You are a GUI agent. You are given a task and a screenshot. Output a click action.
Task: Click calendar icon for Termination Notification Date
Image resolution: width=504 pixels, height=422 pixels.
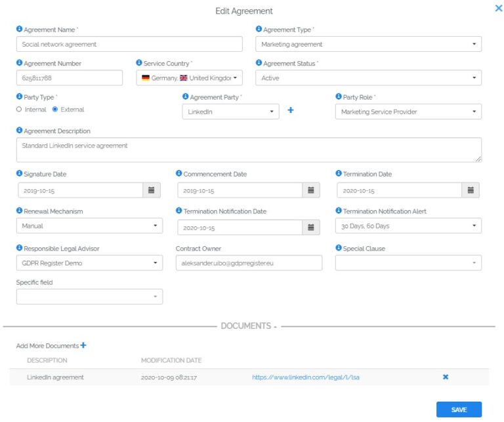(x=310, y=226)
